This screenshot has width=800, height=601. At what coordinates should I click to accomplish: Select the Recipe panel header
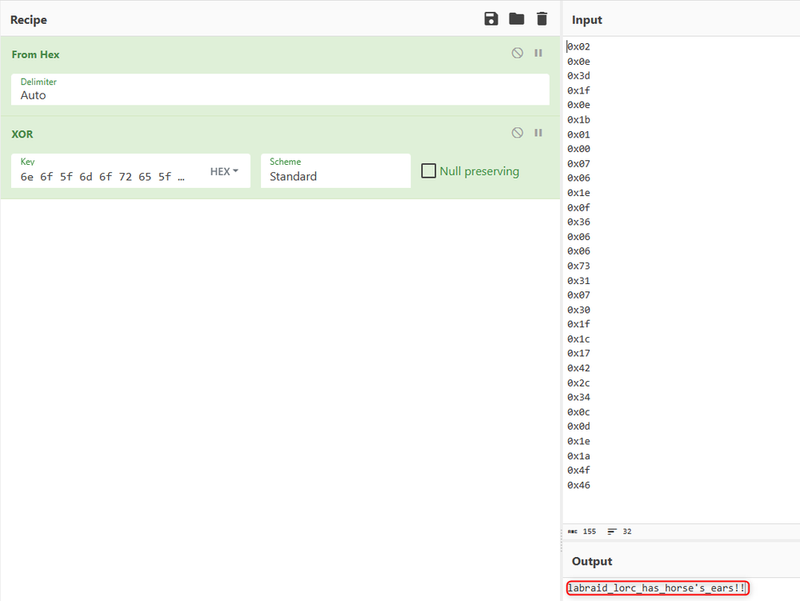pyautogui.click(x=28, y=19)
